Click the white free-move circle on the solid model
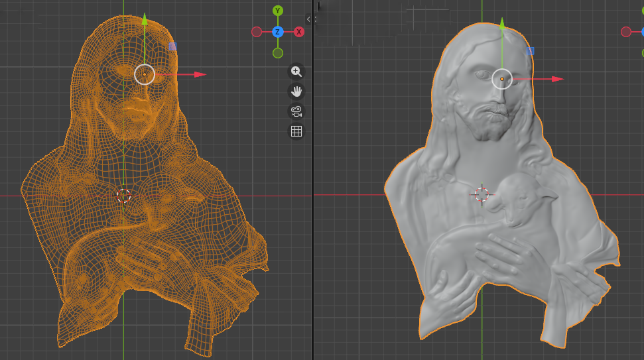This screenshot has width=644, height=360. tap(502, 79)
